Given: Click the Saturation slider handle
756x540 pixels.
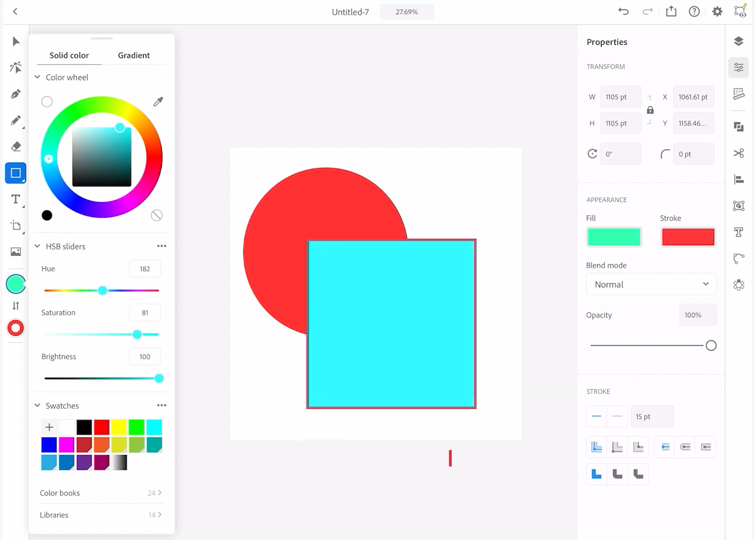Looking at the screenshot, I should 137,334.
